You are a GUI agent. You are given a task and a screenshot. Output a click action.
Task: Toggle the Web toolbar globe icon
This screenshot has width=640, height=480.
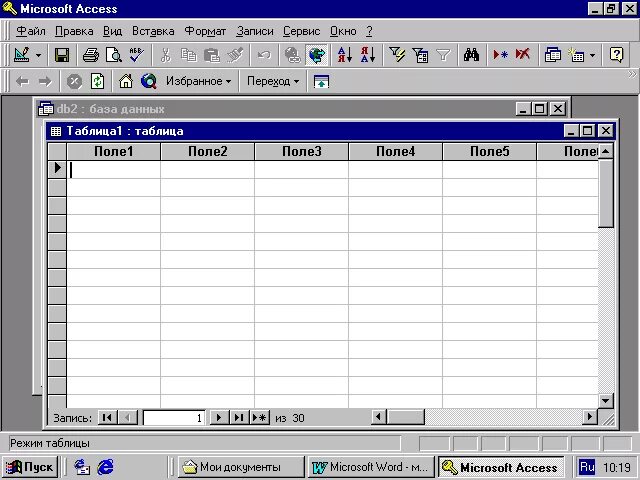click(316, 55)
